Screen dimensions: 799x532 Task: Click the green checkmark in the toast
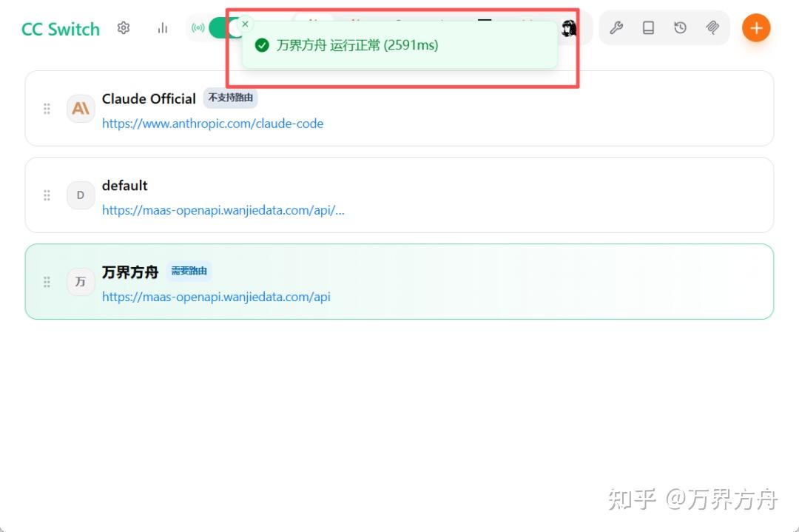tap(262, 45)
